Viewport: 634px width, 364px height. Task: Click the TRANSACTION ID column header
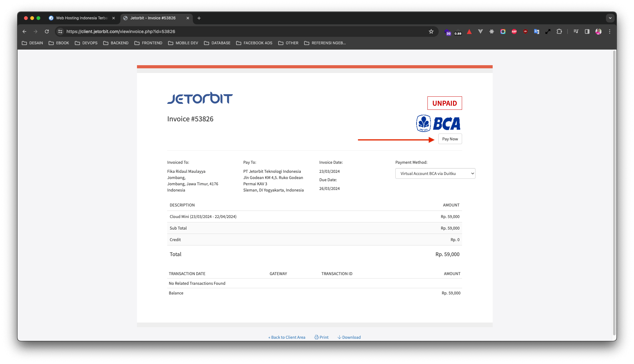tap(337, 274)
